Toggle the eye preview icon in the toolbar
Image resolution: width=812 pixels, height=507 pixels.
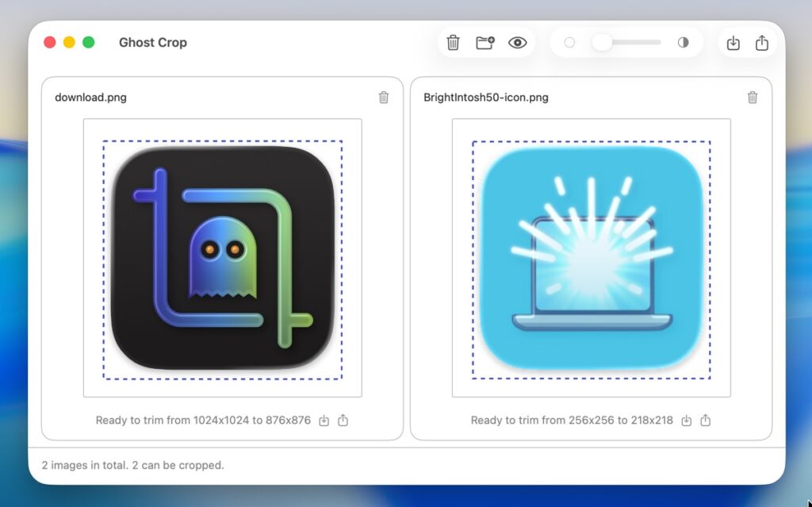pos(517,43)
